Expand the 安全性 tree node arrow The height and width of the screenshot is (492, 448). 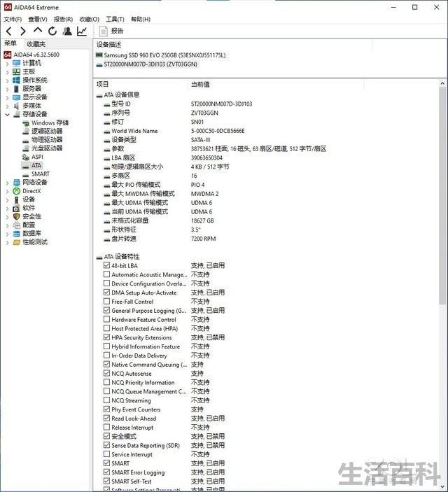pyautogui.click(x=7, y=217)
